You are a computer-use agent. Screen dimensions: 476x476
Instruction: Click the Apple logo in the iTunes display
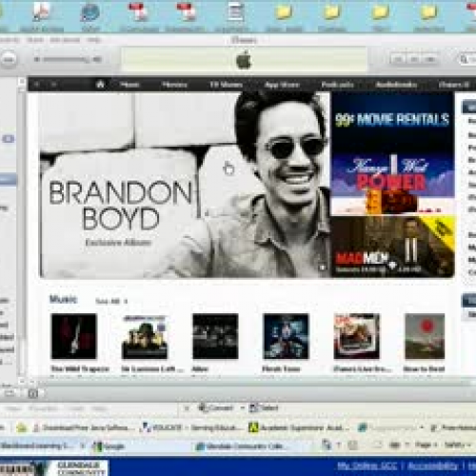pos(244,59)
